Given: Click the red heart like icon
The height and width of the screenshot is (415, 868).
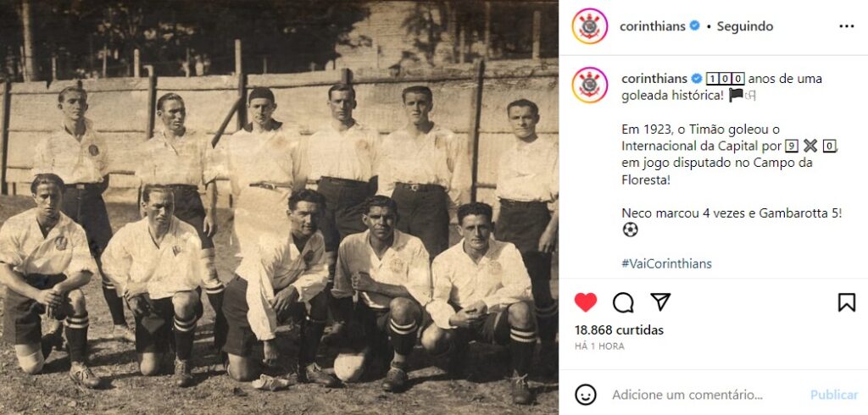Looking at the screenshot, I should pyautogui.click(x=586, y=302).
